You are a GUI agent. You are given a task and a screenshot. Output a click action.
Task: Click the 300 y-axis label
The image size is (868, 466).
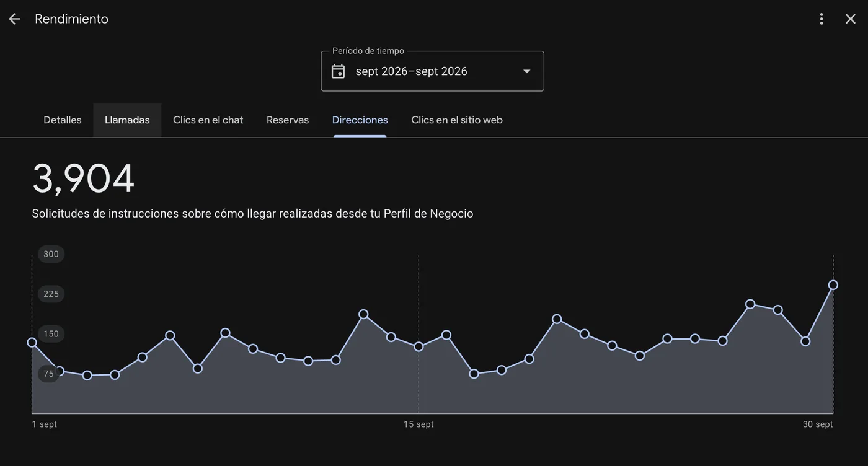[51, 254]
